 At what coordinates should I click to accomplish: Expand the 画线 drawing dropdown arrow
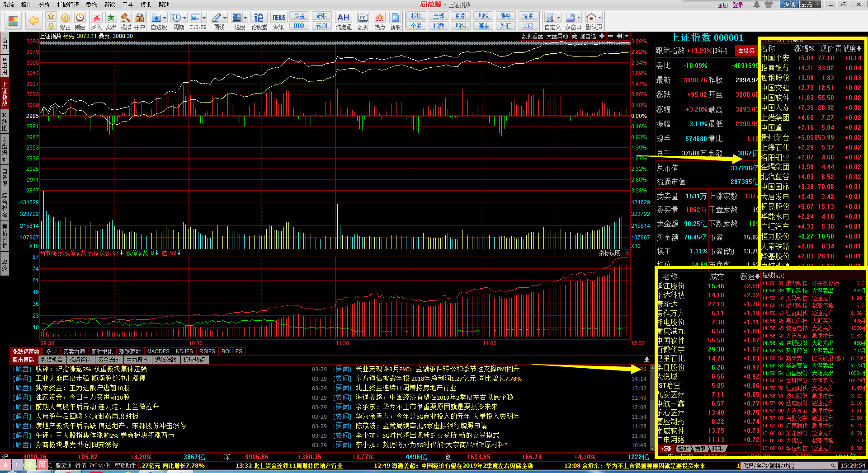pos(225,18)
